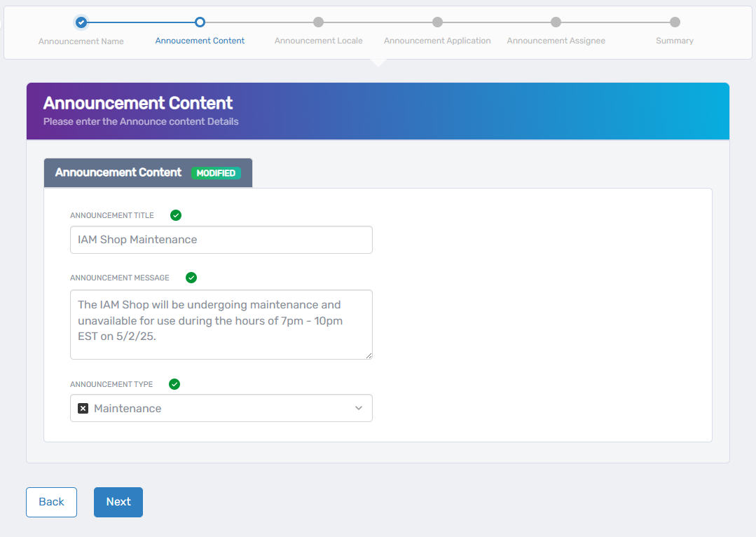This screenshot has width=756, height=537.
Task: Select the Announcement Assignee step
Action: point(556,22)
